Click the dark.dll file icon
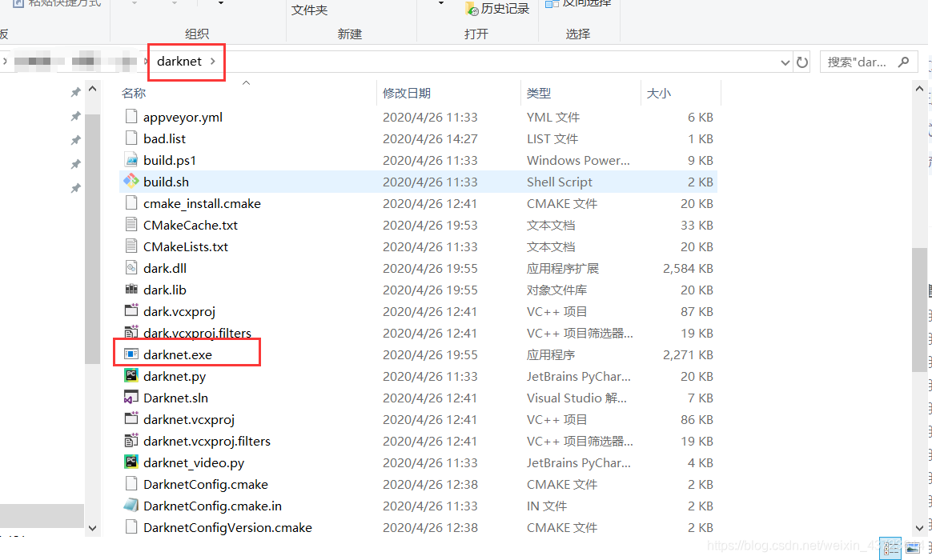Image resolution: width=932 pixels, height=560 pixels. click(131, 268)
